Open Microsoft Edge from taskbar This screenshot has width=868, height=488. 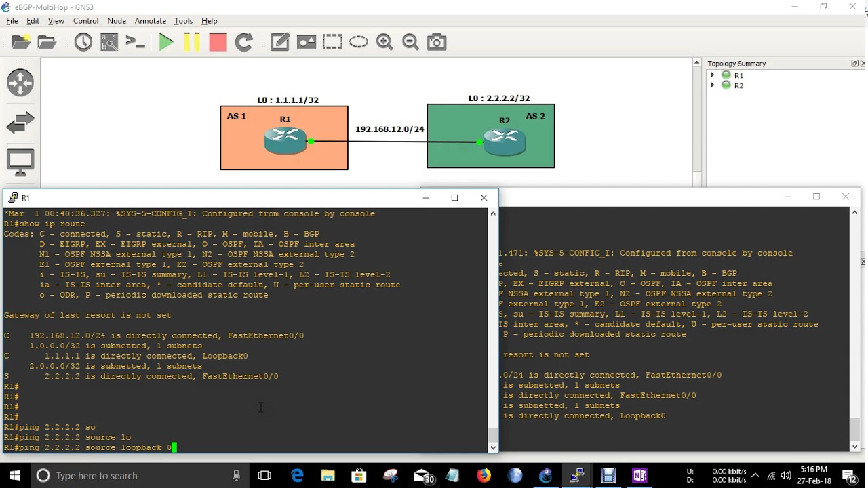point(297,475)
